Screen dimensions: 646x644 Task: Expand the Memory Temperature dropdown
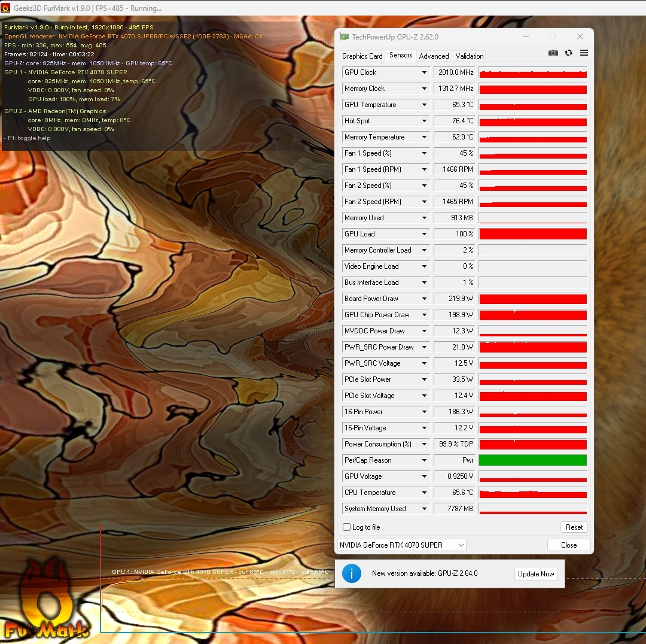424,137
